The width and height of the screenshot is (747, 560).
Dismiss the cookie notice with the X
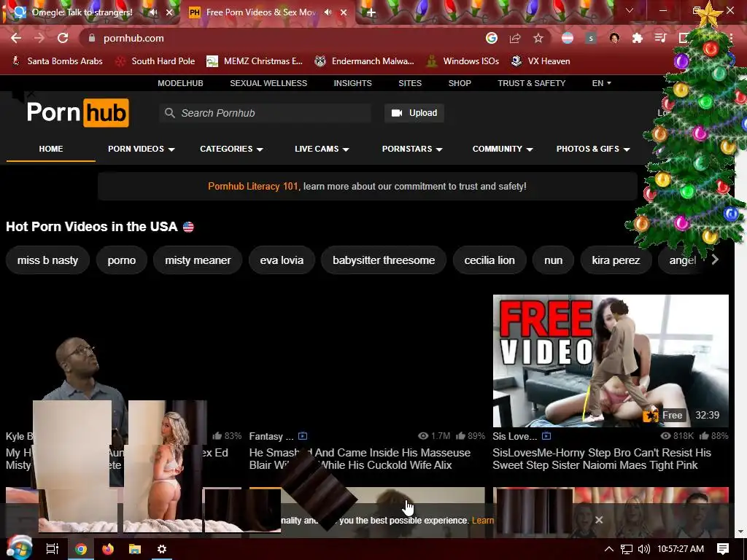click(599, 520)
